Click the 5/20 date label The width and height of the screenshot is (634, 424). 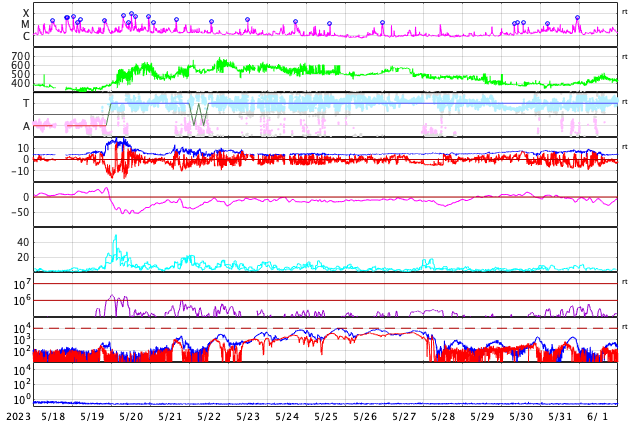click(x=131, y=416)
